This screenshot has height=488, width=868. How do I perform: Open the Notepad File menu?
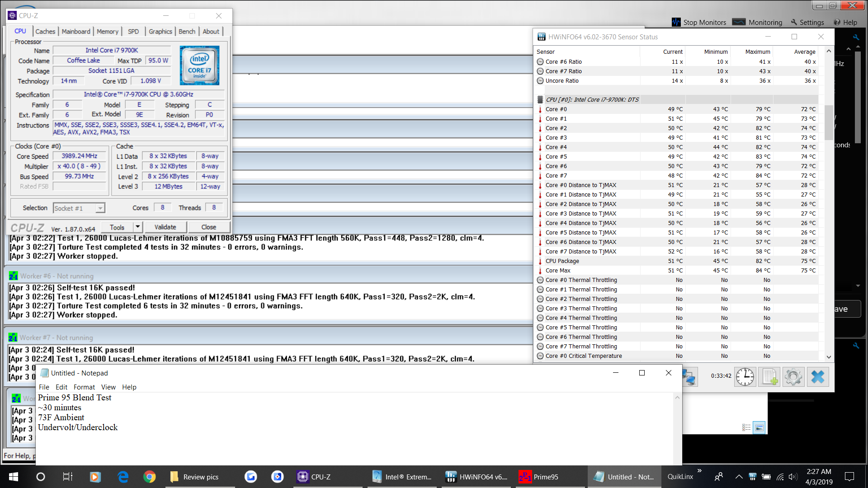tap(44, 387)
